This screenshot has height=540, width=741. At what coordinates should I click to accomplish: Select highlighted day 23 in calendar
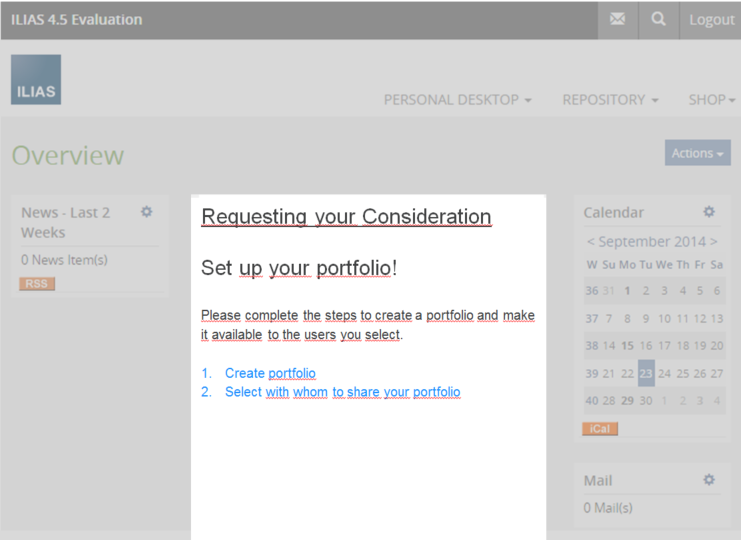646,373
